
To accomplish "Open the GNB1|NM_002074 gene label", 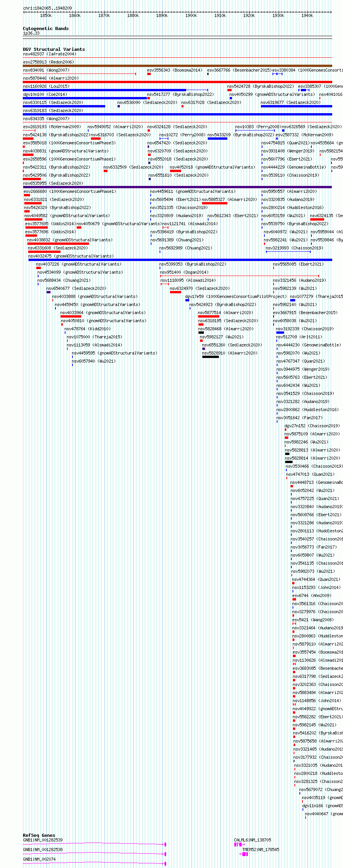I will click(39, 860).
